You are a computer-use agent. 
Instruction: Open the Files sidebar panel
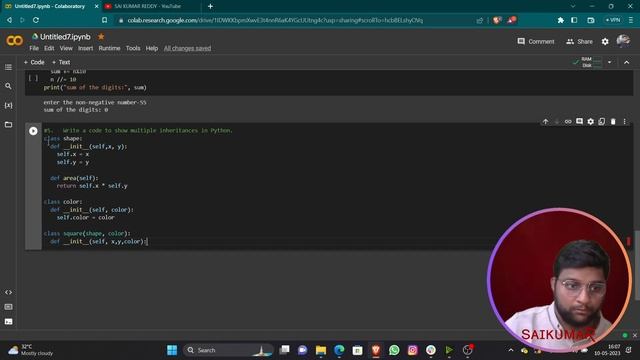(8, 124)
